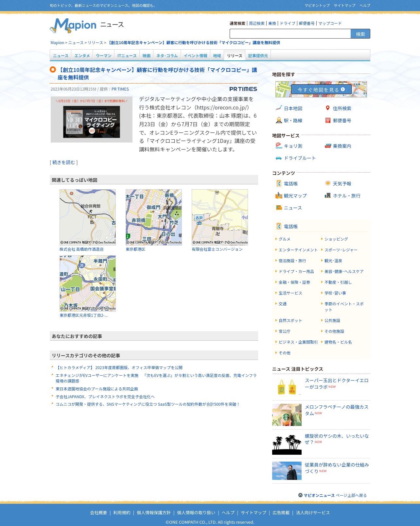Click the 乗換案内 transit icon
Viewport: 420px width, 526px height.
tap(328, 146)
